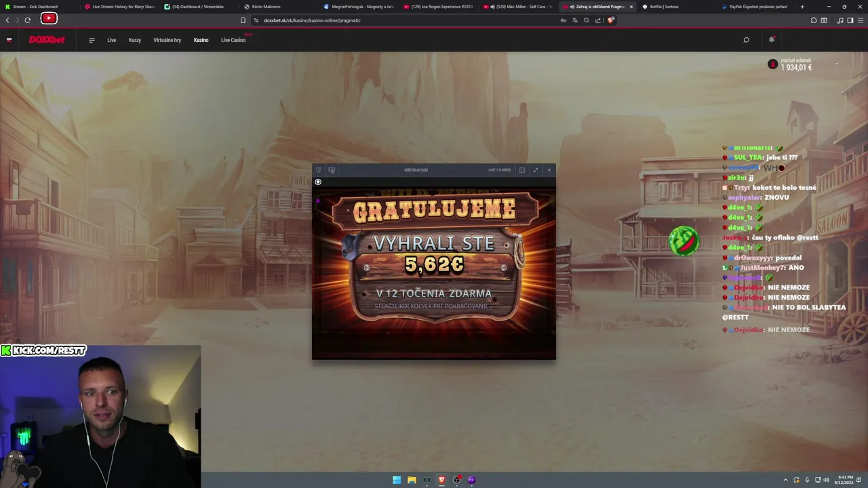Reload the page with the refresh icon
Image resolution: width=868 pixels, height=488 pixels.
tap(27, 20)
